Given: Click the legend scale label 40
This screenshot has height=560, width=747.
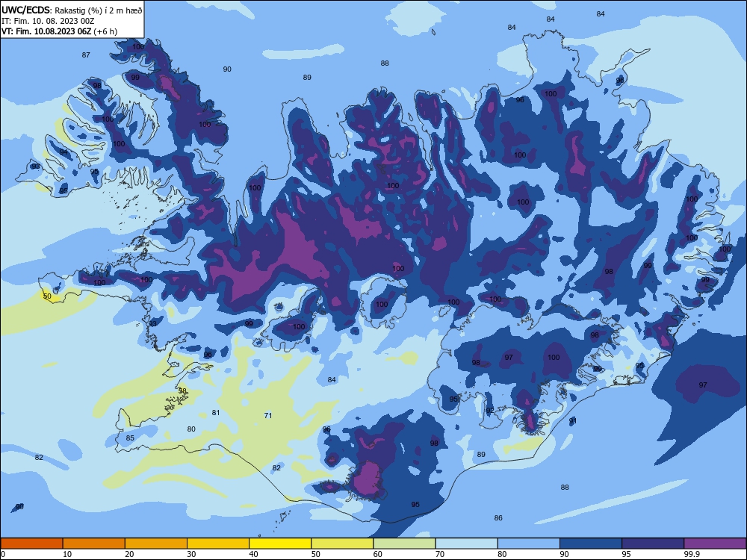Looking at the screenshot, I should [254, 554].
